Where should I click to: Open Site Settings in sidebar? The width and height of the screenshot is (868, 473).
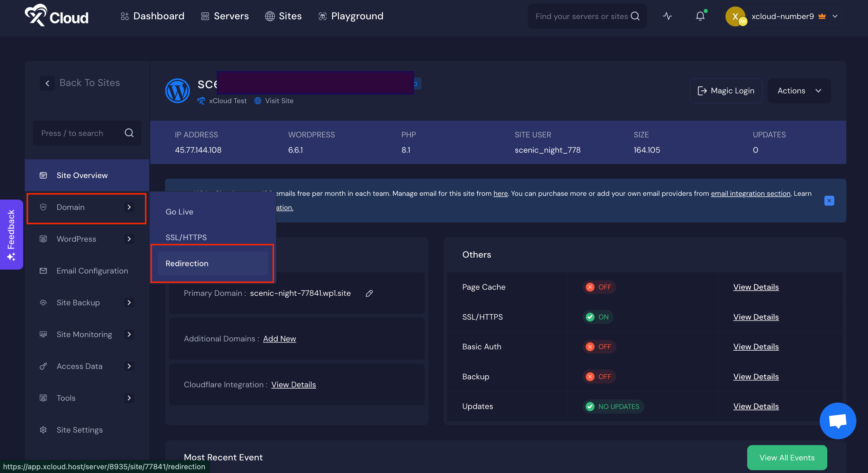[87, 430]
